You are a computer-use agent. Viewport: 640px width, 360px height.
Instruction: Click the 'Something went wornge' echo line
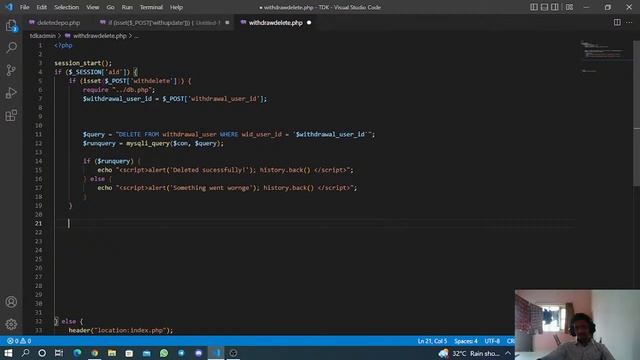point(227,188)
